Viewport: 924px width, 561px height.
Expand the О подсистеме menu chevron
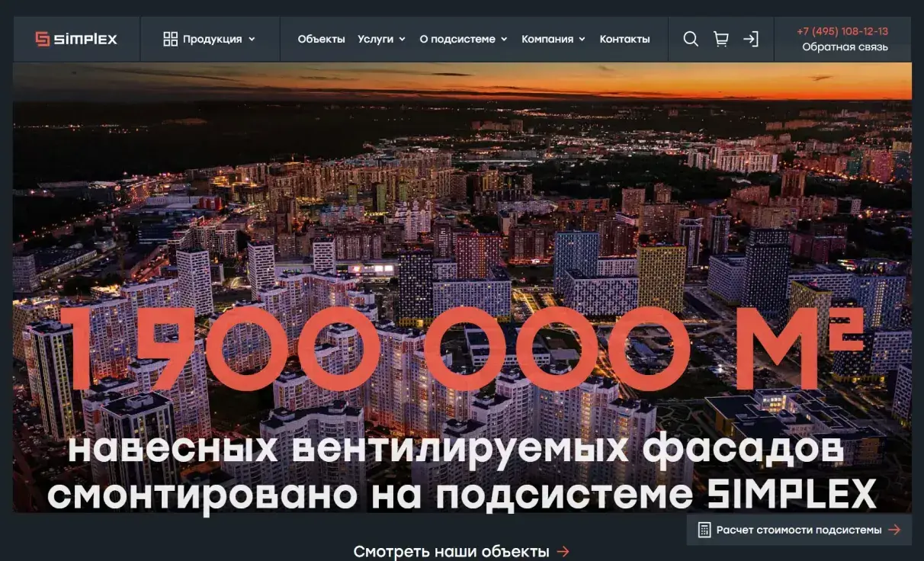[504, 40]
